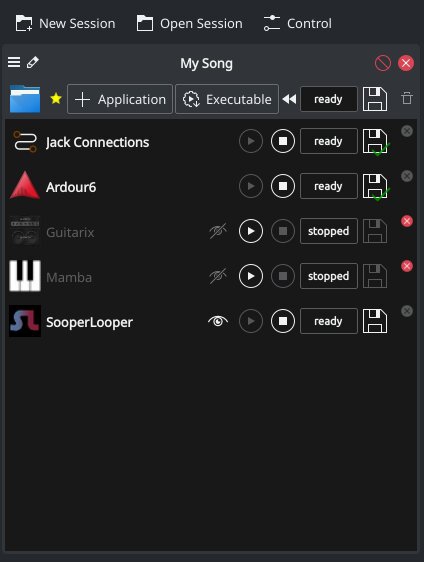Open the blue session folder icon
This screenshot has width=424, height=562.
(x=25, y=99)
